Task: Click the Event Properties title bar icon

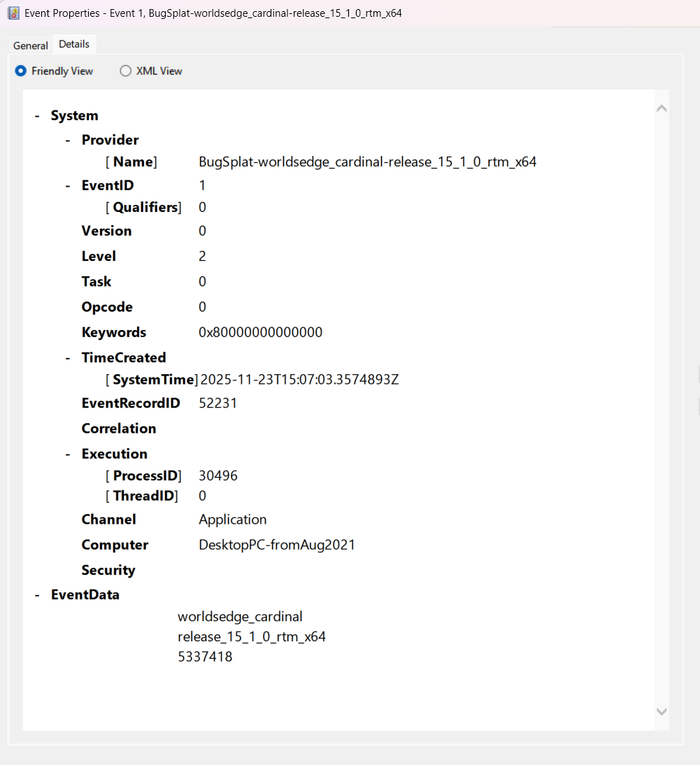Action: click(x=13, y=13)
